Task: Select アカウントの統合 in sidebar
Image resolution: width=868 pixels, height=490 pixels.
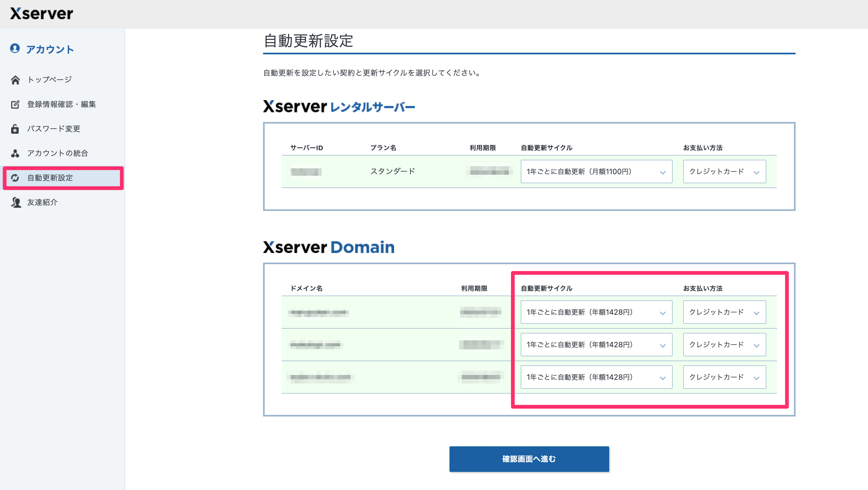Action: coord(58,153)
